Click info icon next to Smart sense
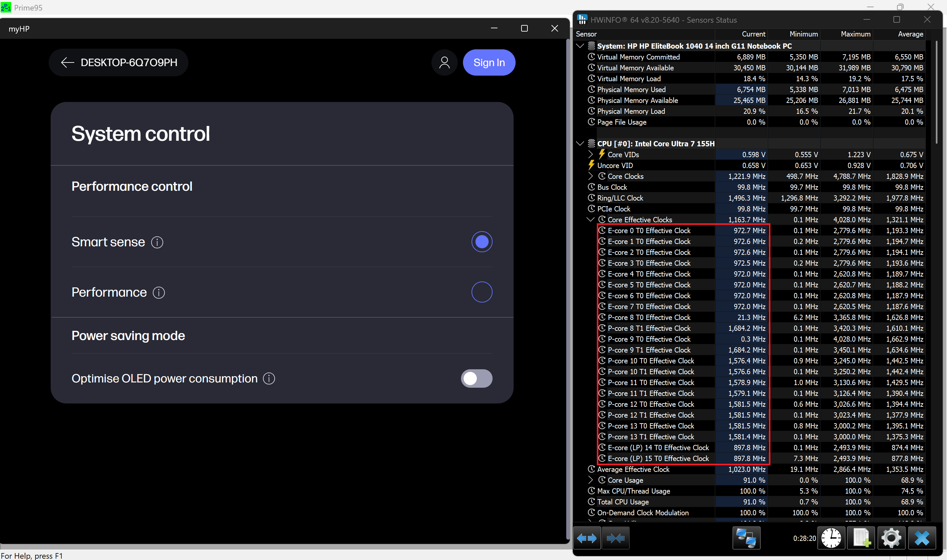Screen dimensions: 947x560 tap(157, 242)
